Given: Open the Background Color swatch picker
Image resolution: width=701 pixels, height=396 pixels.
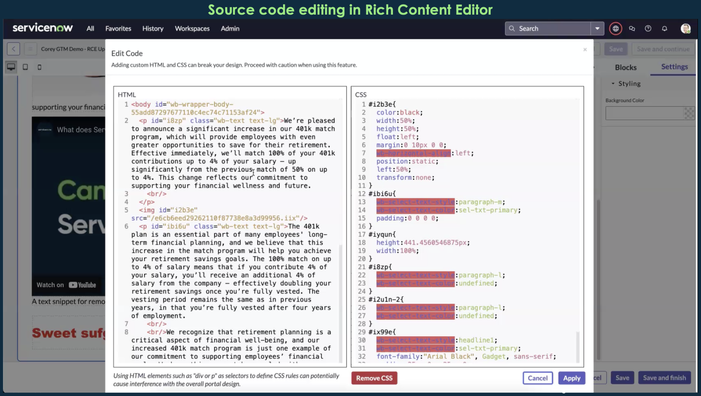Looking at the screenshot, I should [x=689, y=113].
